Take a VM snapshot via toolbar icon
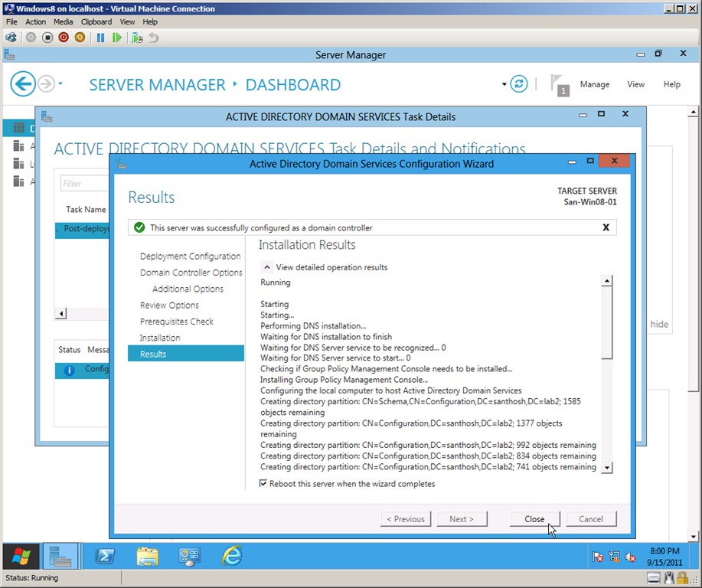 tap(137, 38)
